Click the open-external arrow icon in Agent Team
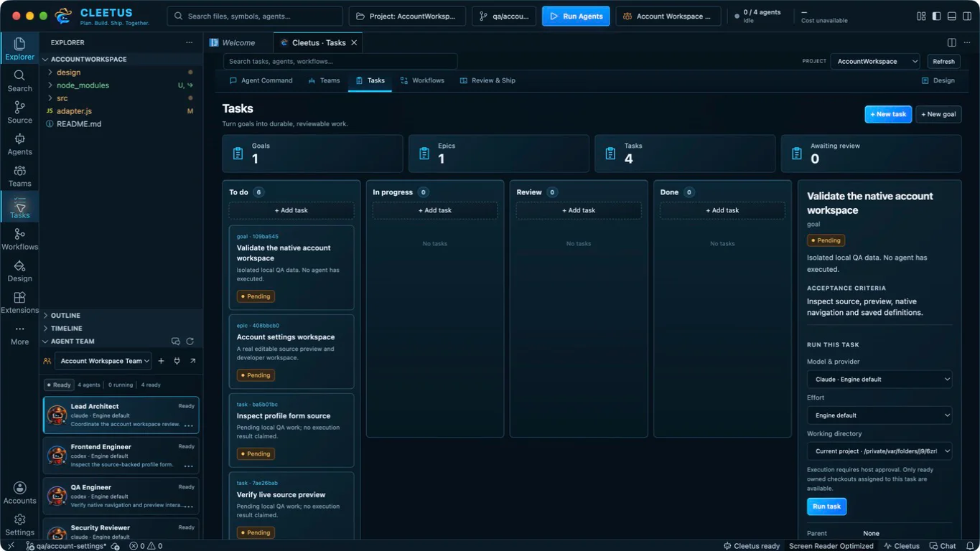This screenshot has height=551, width=980. pos(192,361)
